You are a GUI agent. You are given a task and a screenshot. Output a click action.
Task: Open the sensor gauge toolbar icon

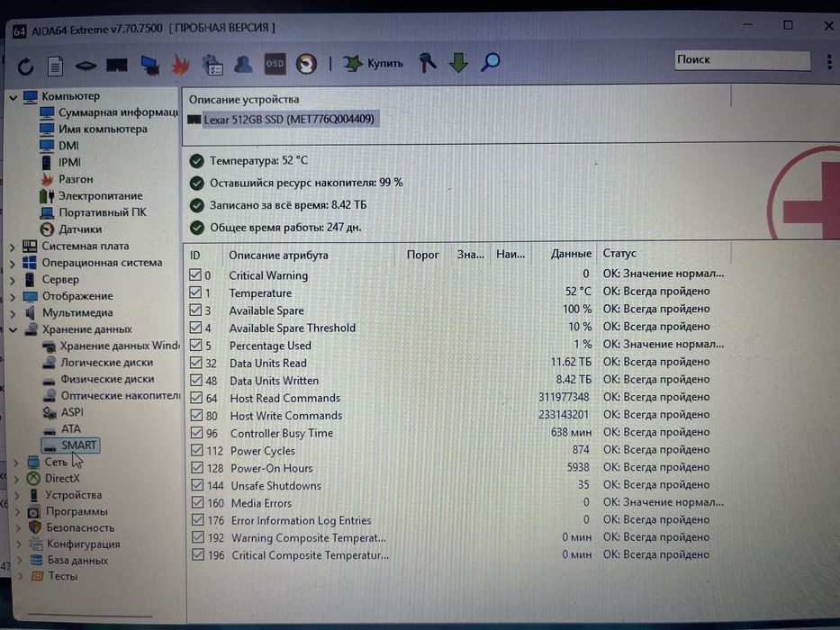[x=306, y=64]
